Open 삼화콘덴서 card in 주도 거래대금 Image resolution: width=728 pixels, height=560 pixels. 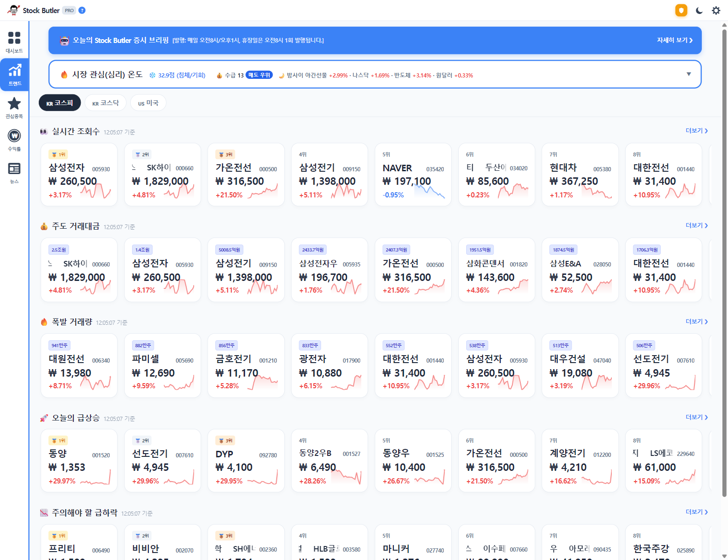pyautogui.click(x=497, y=270)
